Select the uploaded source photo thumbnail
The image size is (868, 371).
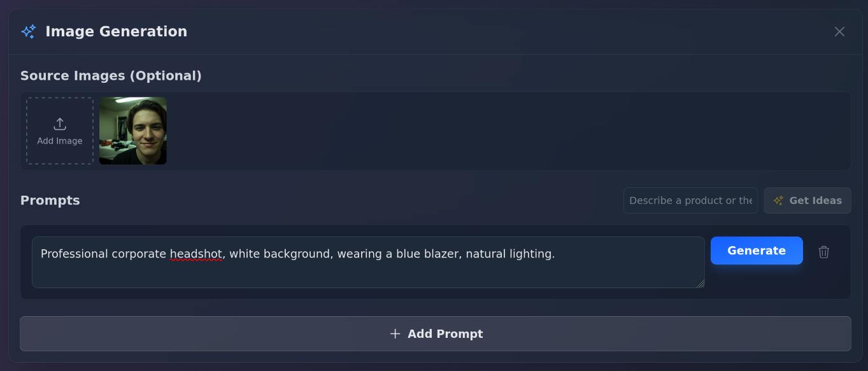point(133,131)
